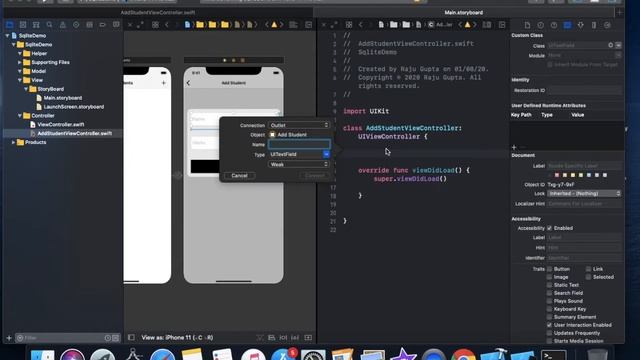The height and width of the screenshot is (360, 640).
Task: Show the History inspector
Action: point(540,25)
